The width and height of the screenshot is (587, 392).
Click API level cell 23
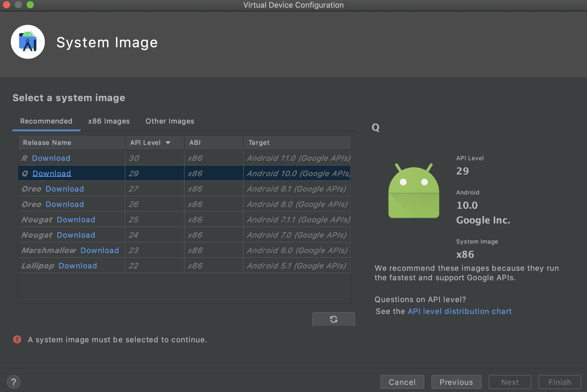click(155, 250)
